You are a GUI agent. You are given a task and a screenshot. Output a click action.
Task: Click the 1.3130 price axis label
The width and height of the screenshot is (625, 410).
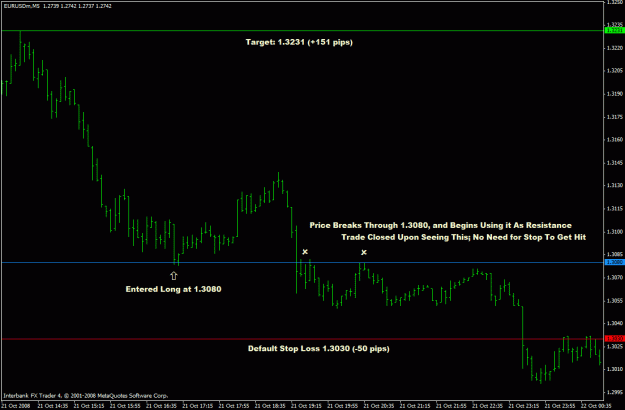click(x=615, y=185)
